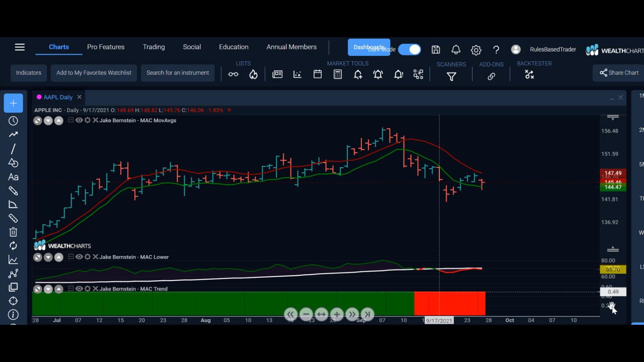This screenshot has width=644, height=362.
Task: Switch to the Charts tab
Action: (x=59, y=47)
